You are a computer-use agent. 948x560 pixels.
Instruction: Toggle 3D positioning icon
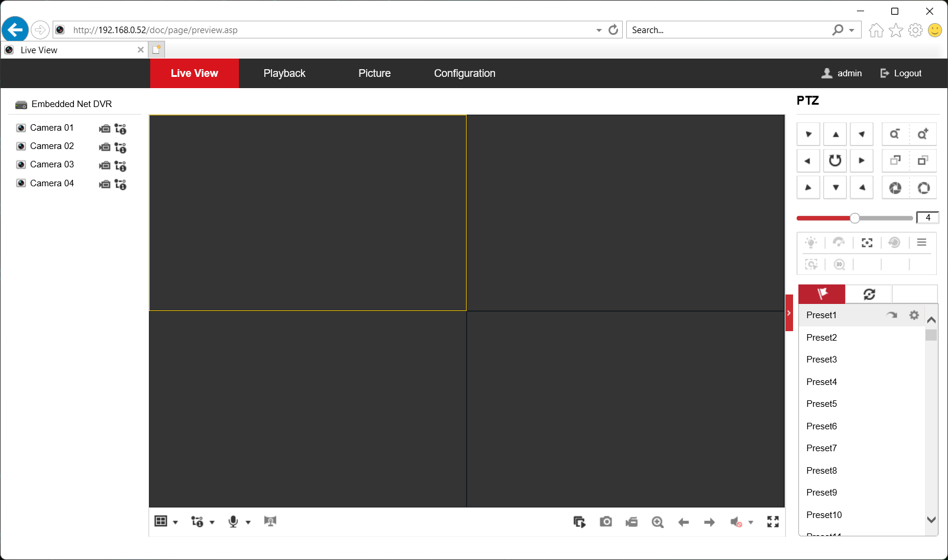pos(839,264)
